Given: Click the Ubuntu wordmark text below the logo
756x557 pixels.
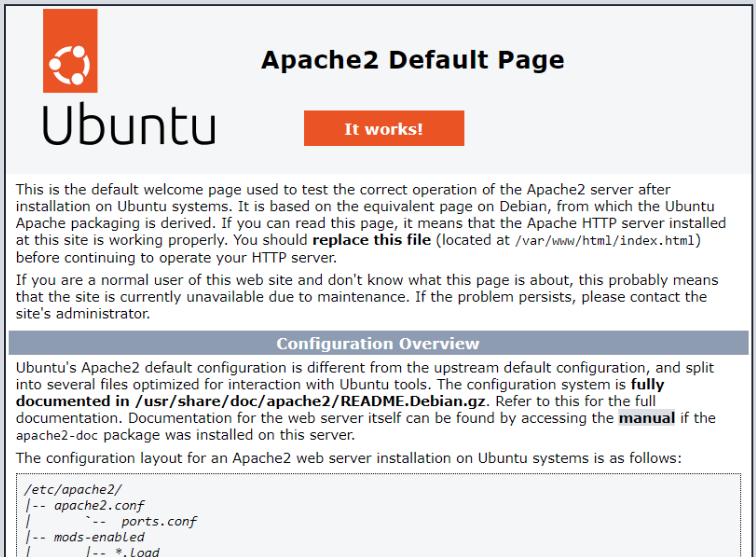Looking at the screenshot, I should pyautogui.click(x=129, y=126).
